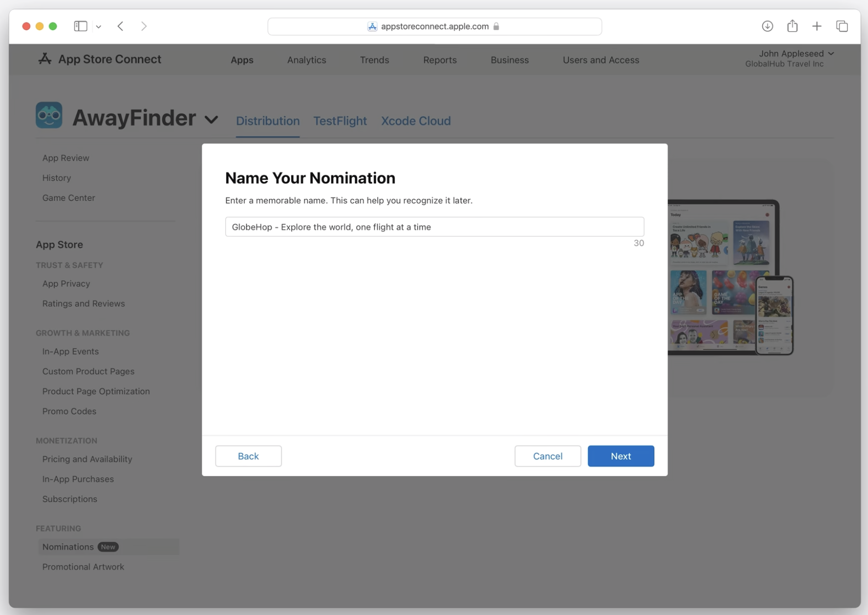Switch to the Xcode Cloud tab

[416, 121]
